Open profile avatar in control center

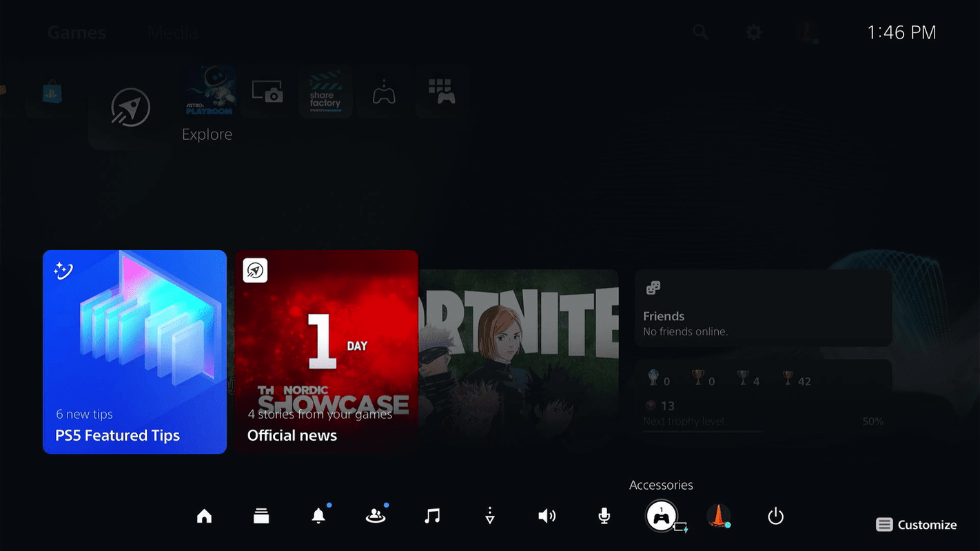719,516
